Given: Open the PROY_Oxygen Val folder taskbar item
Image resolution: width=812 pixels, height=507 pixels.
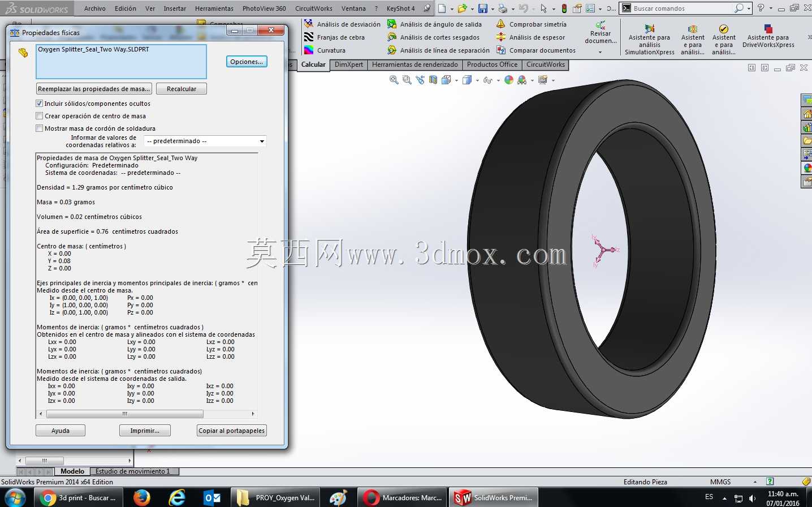Looking at the screenshot, I should (x=276, y=498).
